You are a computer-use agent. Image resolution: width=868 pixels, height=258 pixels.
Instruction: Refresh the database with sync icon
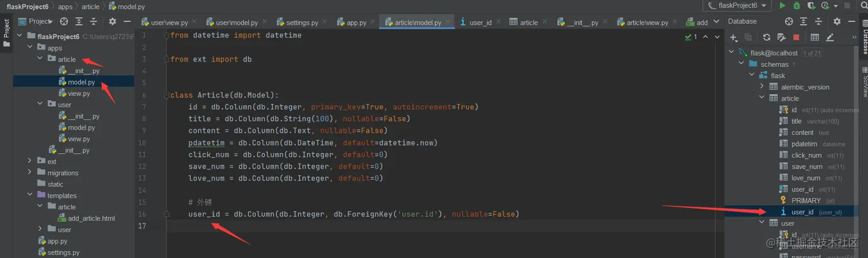click(x=766, y=37)
